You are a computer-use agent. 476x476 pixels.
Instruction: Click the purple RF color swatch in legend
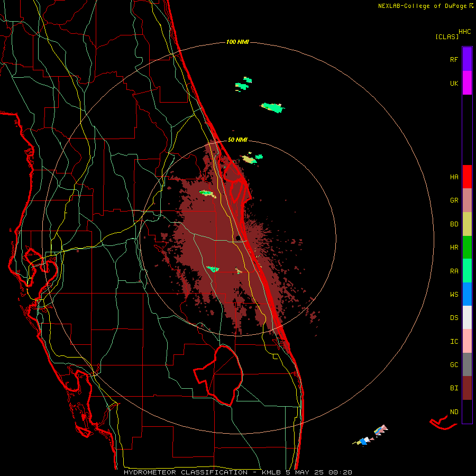(x=467, y=59)
